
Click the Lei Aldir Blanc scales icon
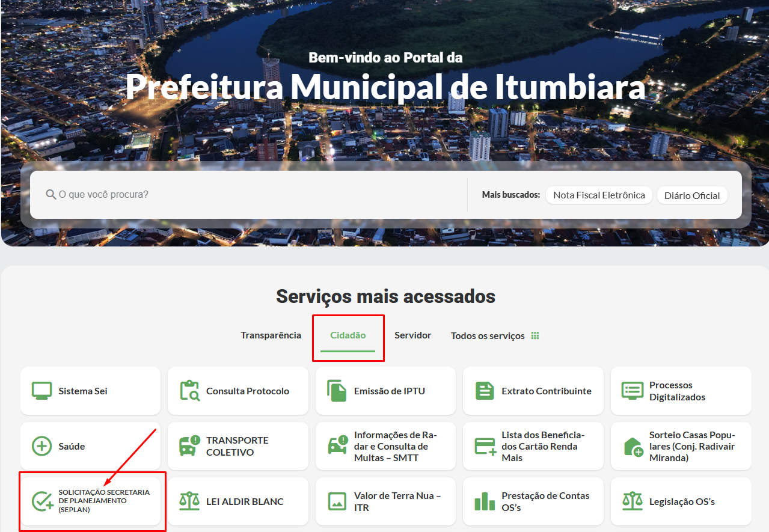(190, 501)
